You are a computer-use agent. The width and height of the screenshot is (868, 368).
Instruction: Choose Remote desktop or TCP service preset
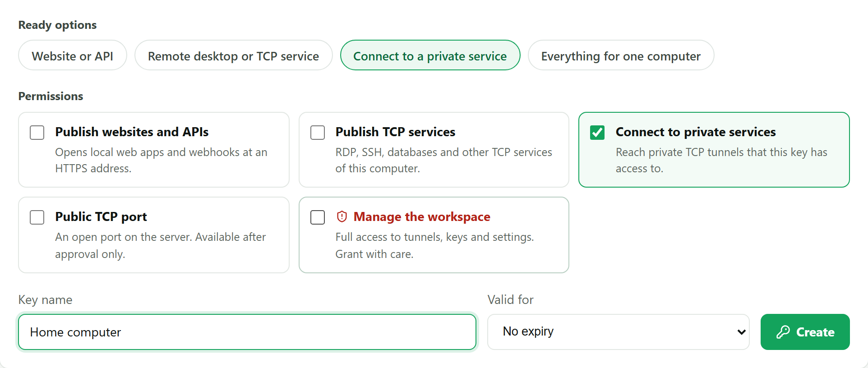pos(234,55)
